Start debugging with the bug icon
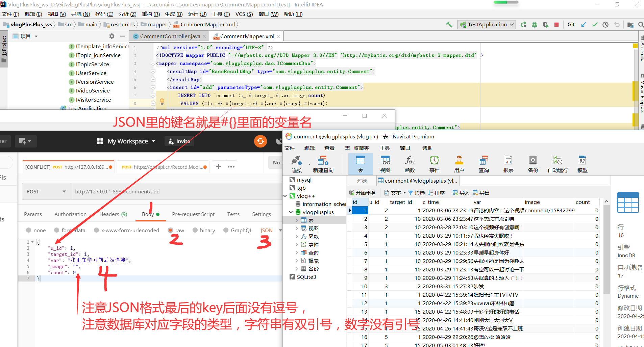The height and width of the screenshot is (347, 644). coord(535,25)
